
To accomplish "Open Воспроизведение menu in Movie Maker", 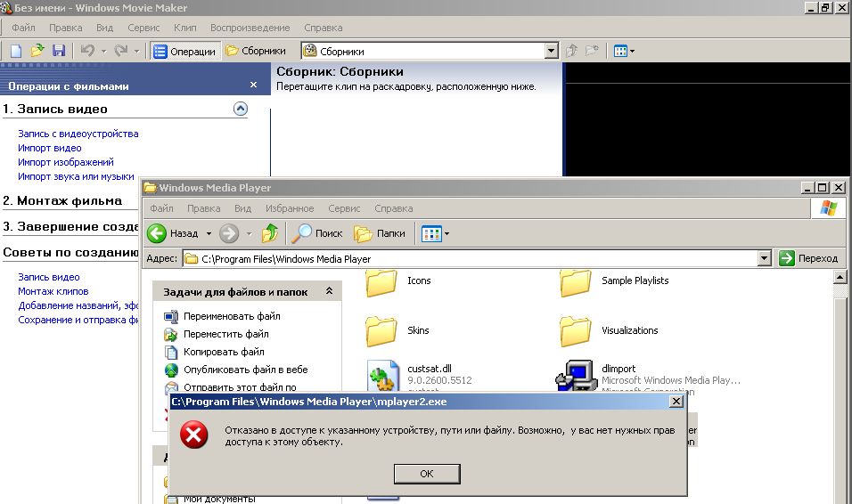I will 250,28.
